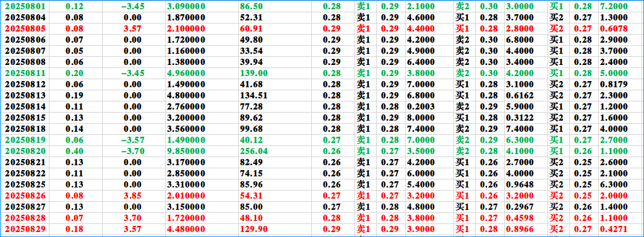
Task: Click the 99.68 amount cell
Action: click(251, 128)
